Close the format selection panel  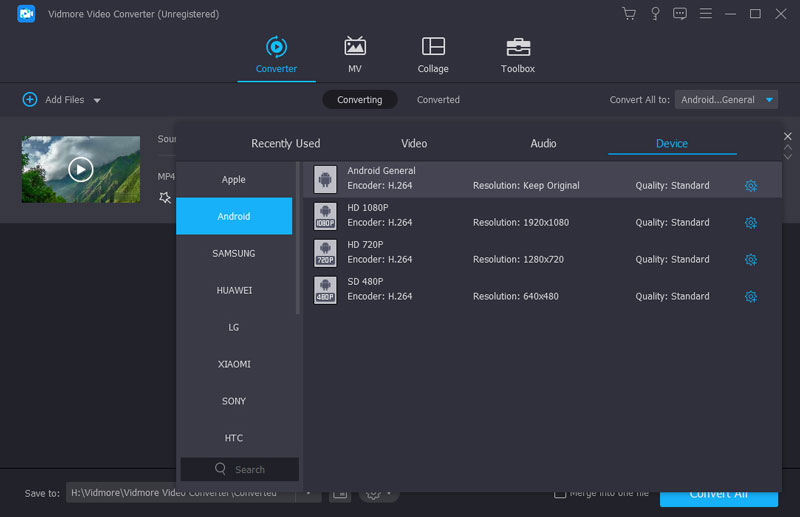pos(787,136)
